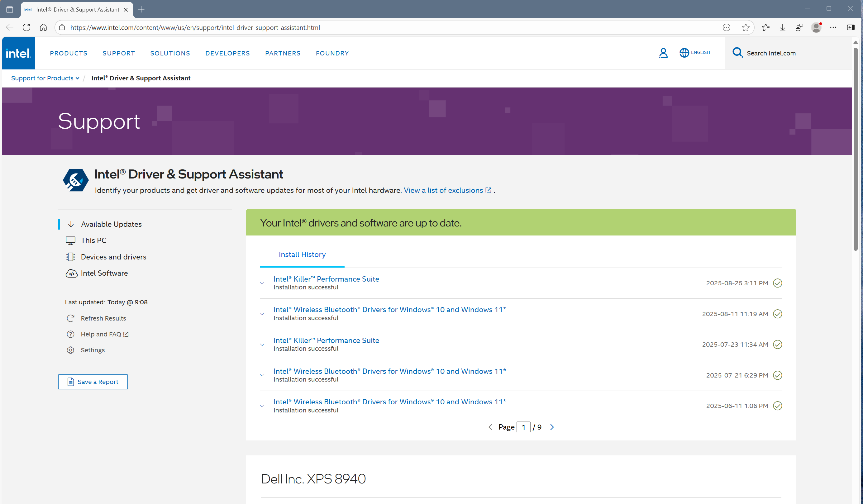863x504 pixels.
Task: Open Devices and drivers
Action: pyautogui.click(x=113, y=256)
